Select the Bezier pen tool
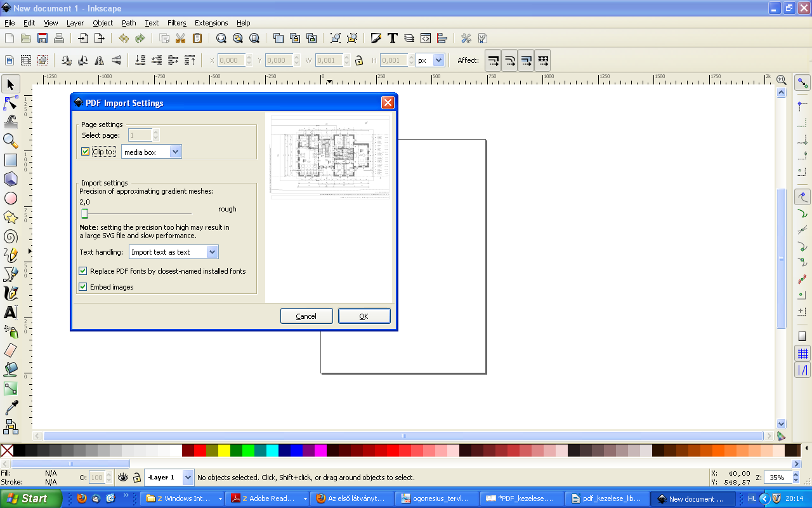 (10, 274)
